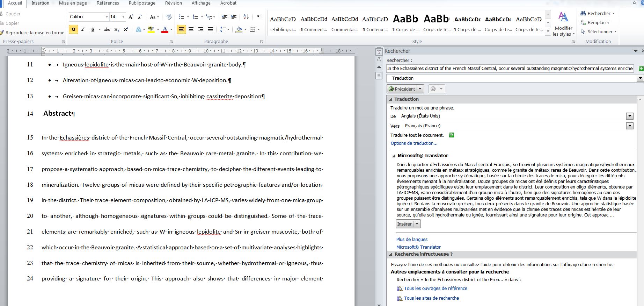Select center alignment icon

pos(191,29)
